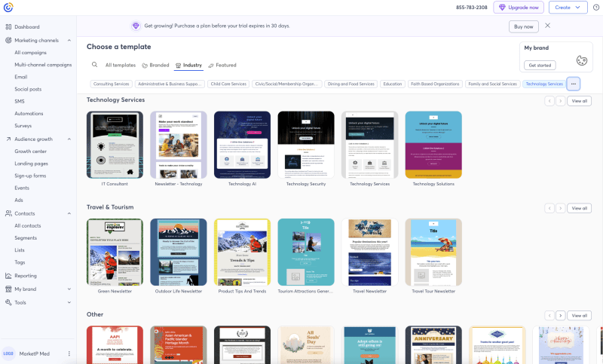
Task: Choose the Newsletter - Technology template thumbnail
Action: 179,145
